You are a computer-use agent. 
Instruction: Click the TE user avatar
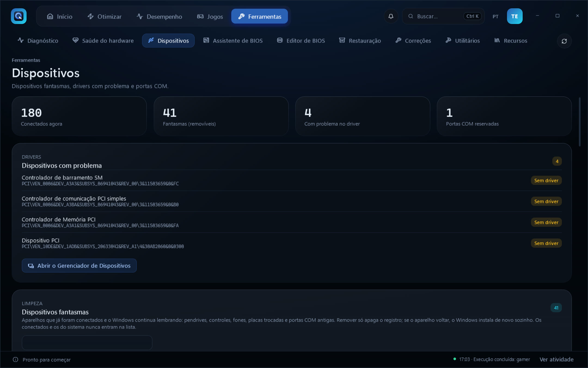[514, 16]
